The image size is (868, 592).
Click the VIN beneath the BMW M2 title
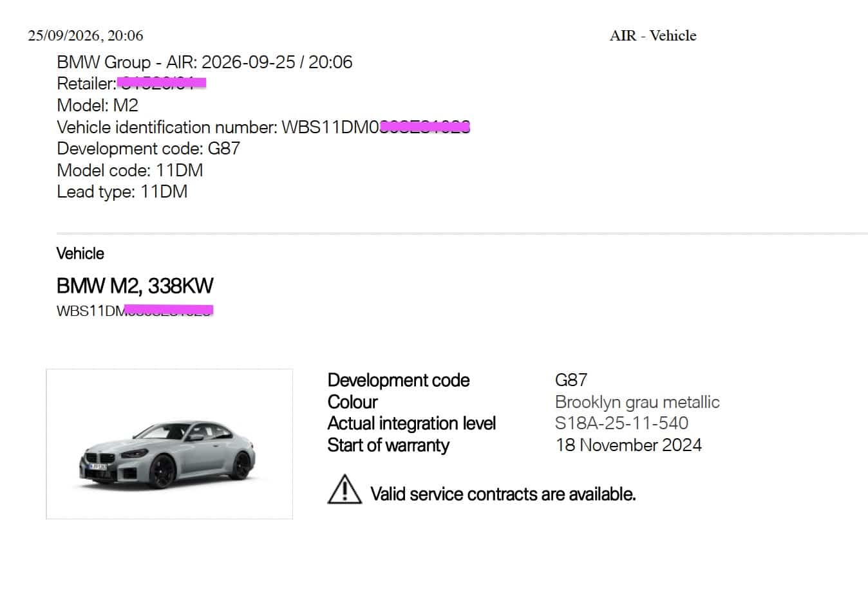[x=135, y=311]
